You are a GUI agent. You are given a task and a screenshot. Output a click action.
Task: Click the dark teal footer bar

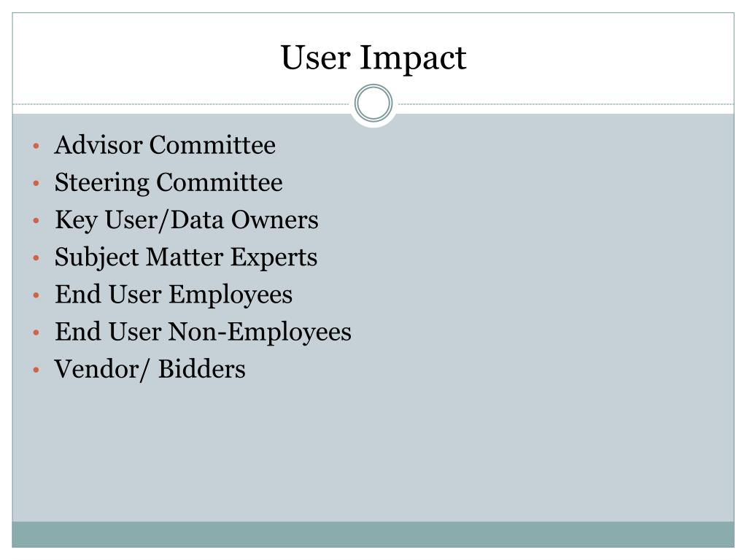coord(373,534)
